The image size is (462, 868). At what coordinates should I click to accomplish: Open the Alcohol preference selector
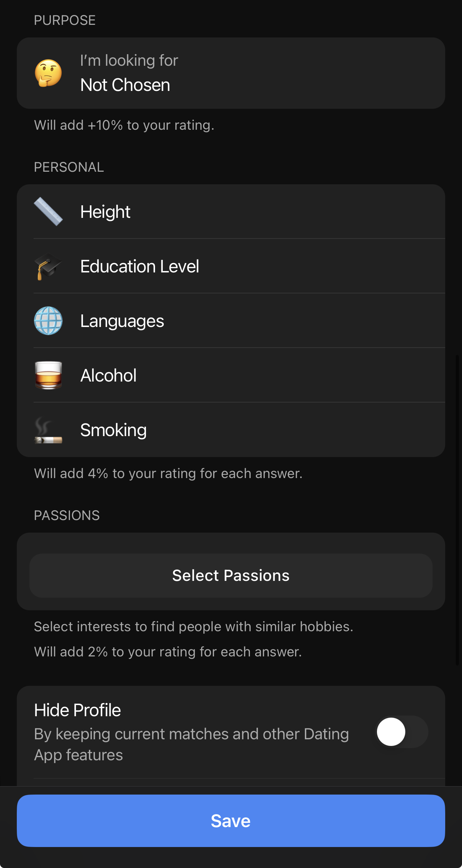(x=231, y=375)
